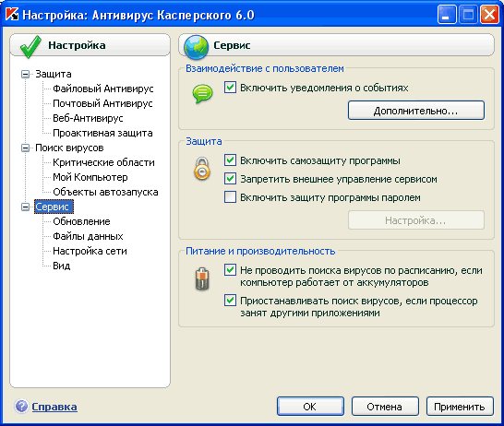Image resolution: width=504 pixels, height=426 pixels.
Task: Toggle Включить самозащиту программы checkbox
Action: click(x=230, y=160)
